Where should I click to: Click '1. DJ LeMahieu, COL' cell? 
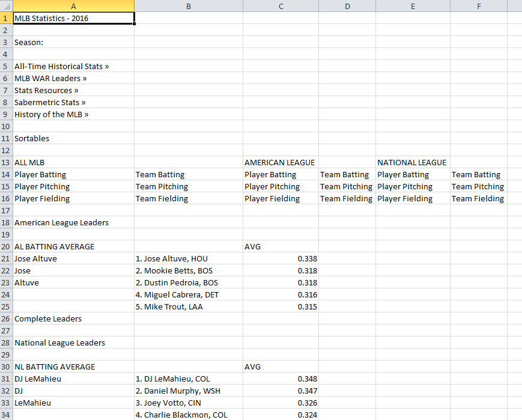(x=189, y=379)
